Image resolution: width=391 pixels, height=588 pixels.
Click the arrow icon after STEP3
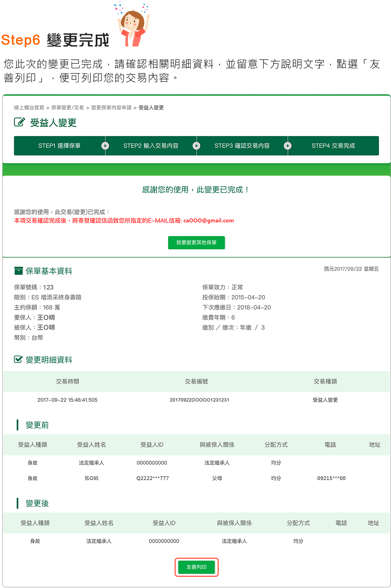[288, 146]
